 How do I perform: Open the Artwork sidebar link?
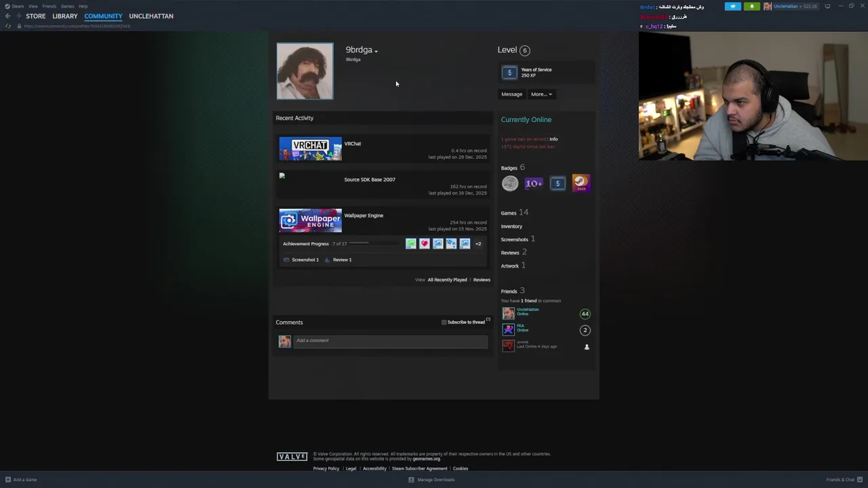tap(513, 266)
